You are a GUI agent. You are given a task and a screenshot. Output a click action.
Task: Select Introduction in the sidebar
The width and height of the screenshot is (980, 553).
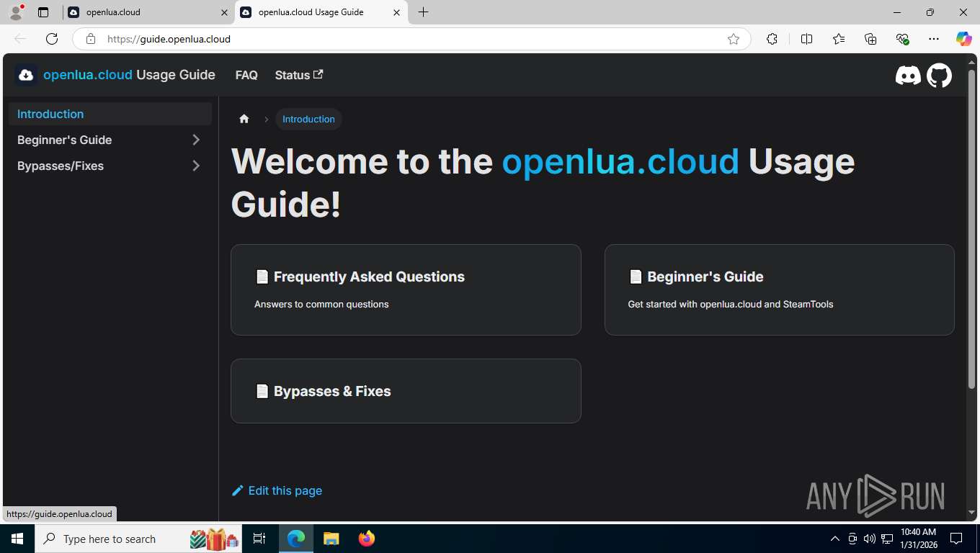(x=110, y=114)
